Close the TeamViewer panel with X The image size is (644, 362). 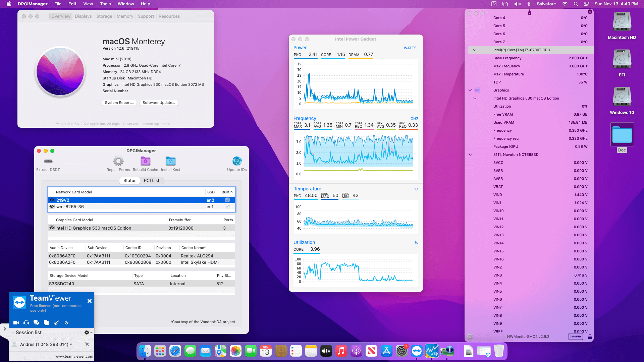[x=90, y=301]
